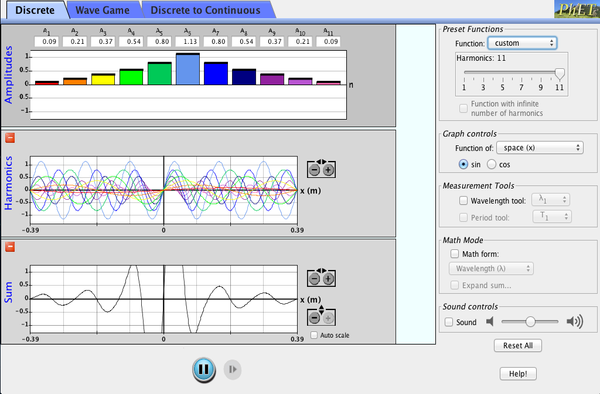Zoom out horizontally on Harmonics graph
Screen dimensions: 600x394
[x=315, y=170]
